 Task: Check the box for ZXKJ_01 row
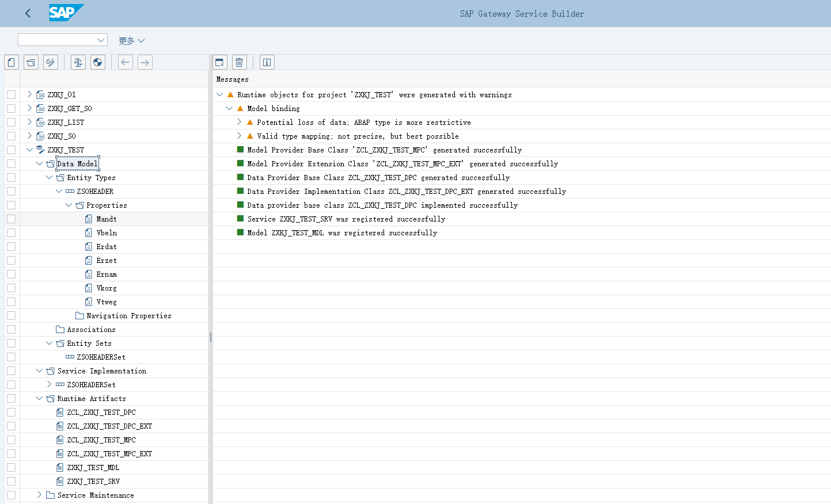(12, 94)
